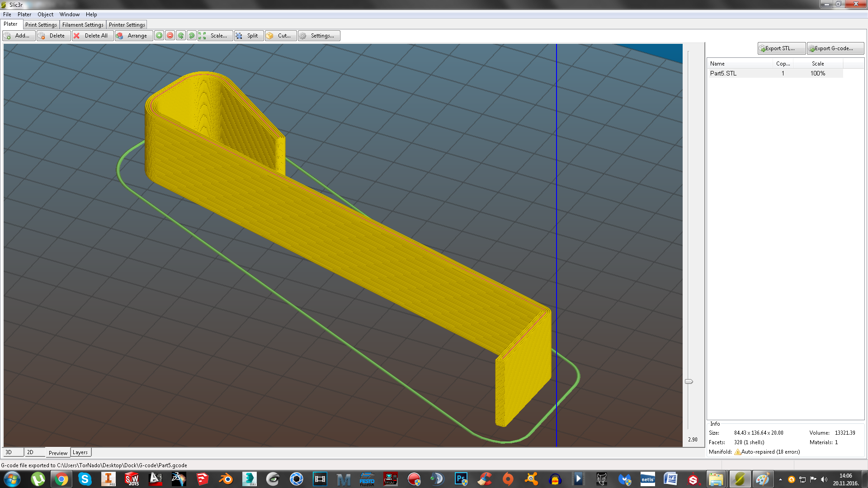Open the Filament Settings tab
The height and width of the screenshot is (488, 868).
click(83, 25)
